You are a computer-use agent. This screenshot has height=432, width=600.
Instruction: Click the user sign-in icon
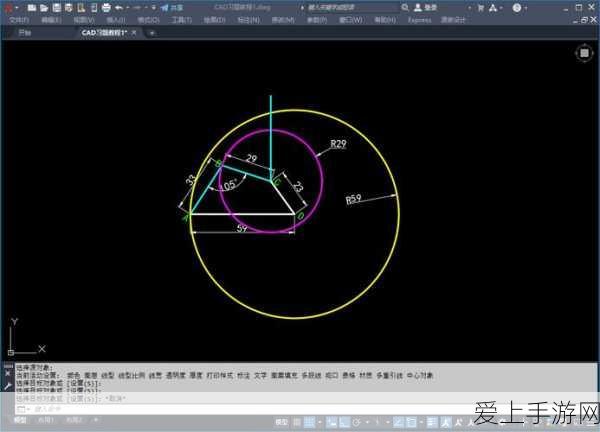point(418,7)
